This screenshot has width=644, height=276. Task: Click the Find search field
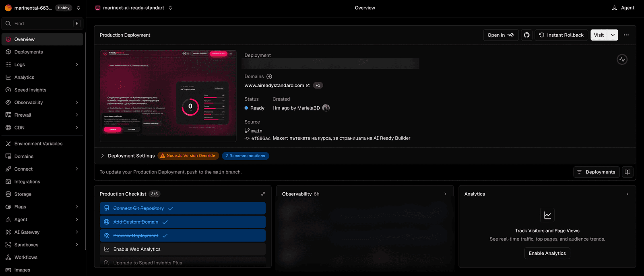tap(42, 23)
